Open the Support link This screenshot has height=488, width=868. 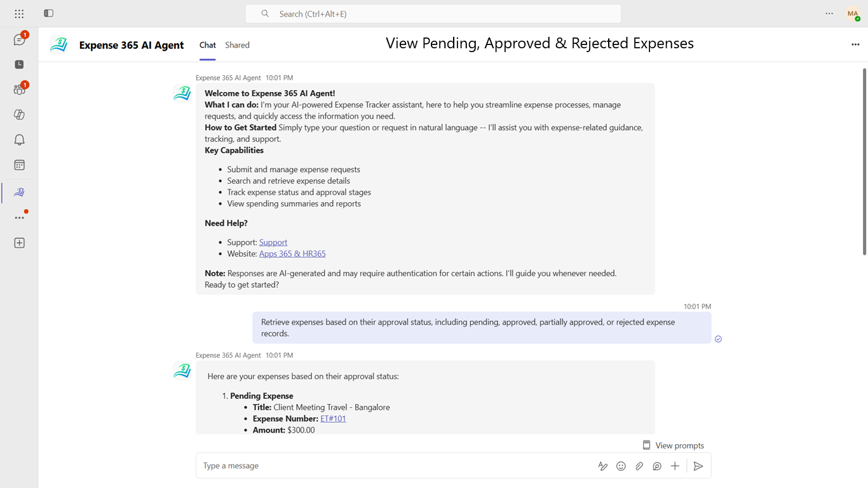pos(273,242)
